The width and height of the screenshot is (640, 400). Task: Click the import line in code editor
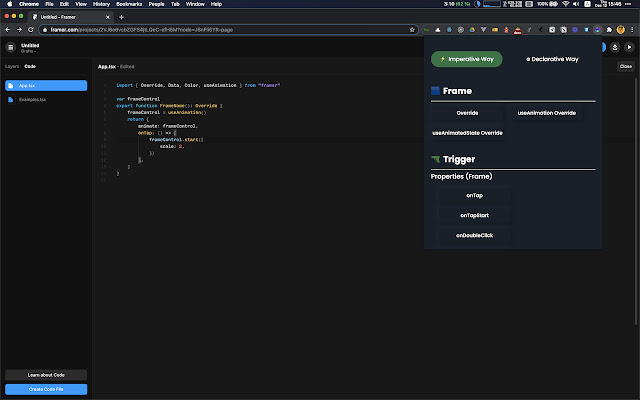(x=198, y=85)
